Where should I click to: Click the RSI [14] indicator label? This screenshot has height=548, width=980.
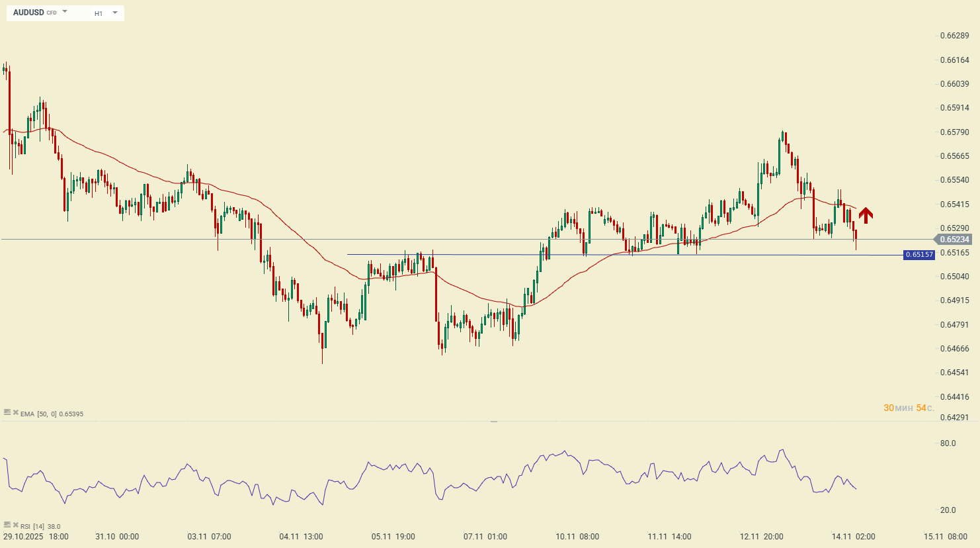pos(32,527)
